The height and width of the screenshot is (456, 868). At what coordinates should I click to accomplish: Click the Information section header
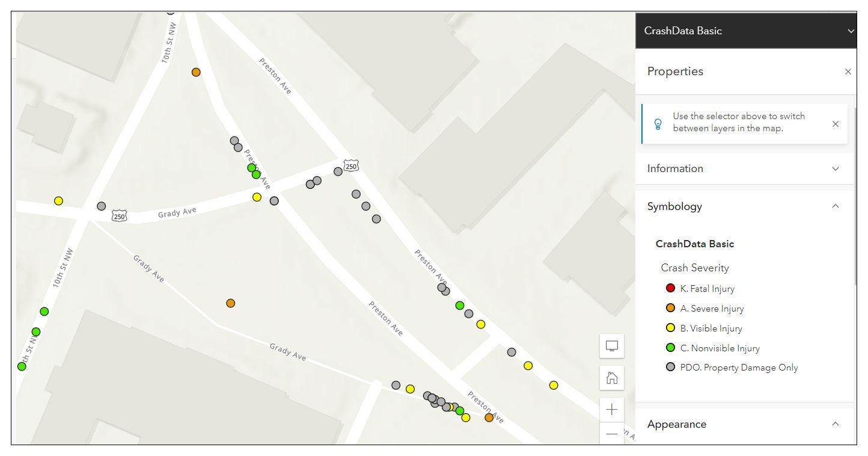[x=744, y=169]
